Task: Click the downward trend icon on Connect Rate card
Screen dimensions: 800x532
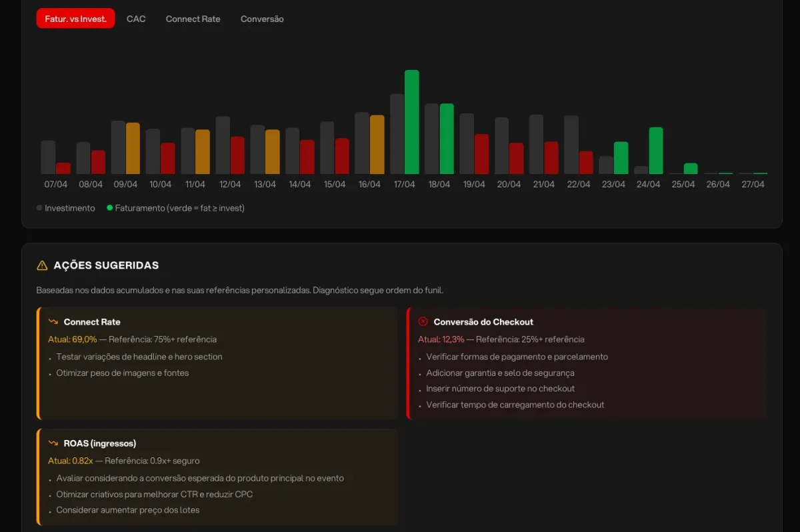Action: coord(53,322)
